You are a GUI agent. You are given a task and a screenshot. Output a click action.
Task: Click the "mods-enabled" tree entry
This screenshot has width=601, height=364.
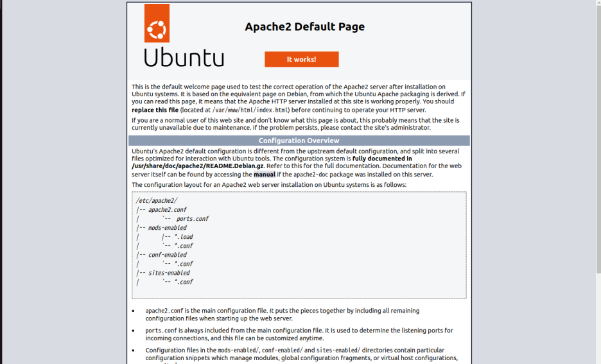tap(168, 228)
